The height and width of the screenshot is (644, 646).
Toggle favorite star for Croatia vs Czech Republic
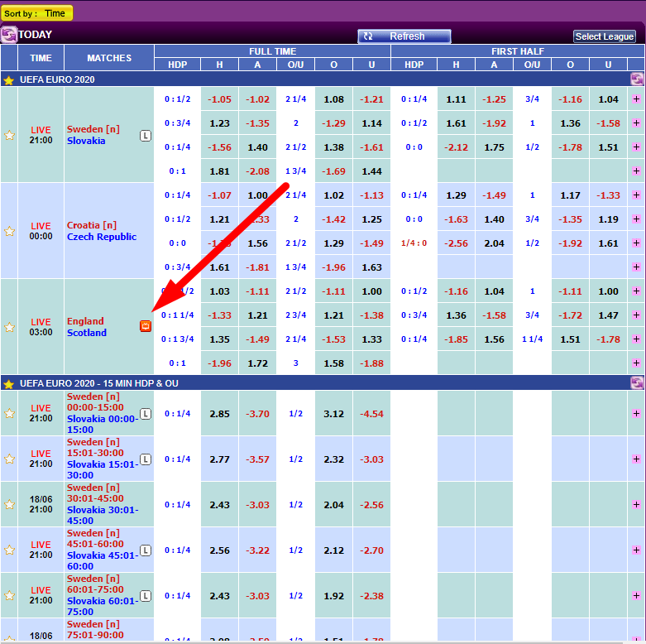[x=9, y=231]
